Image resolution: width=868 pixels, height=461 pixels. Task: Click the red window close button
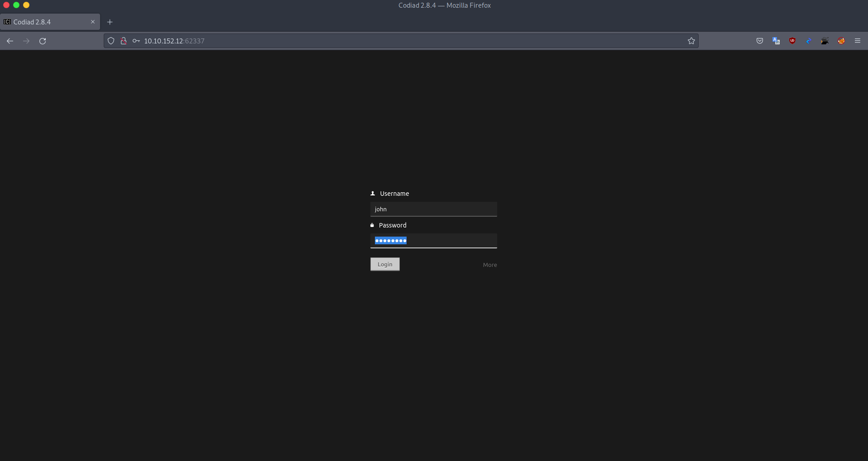coord(6,5)
